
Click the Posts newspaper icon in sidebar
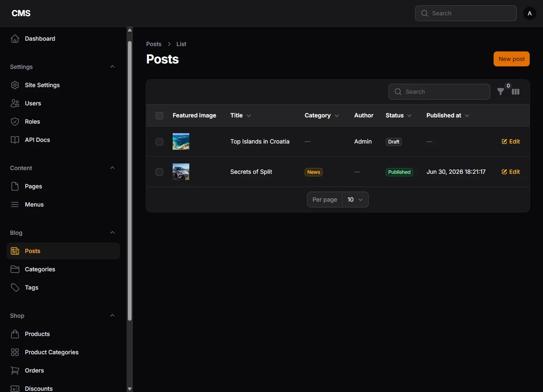coord(15,251)
